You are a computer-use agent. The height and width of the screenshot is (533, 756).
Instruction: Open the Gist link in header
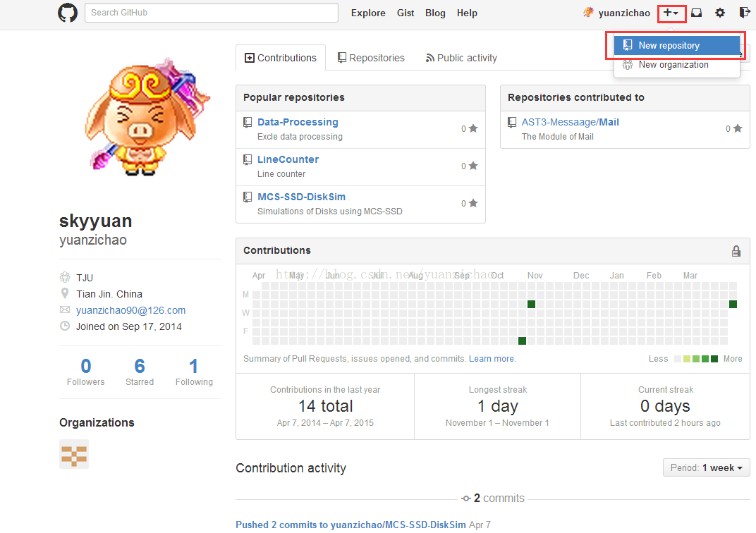(406, 13)
